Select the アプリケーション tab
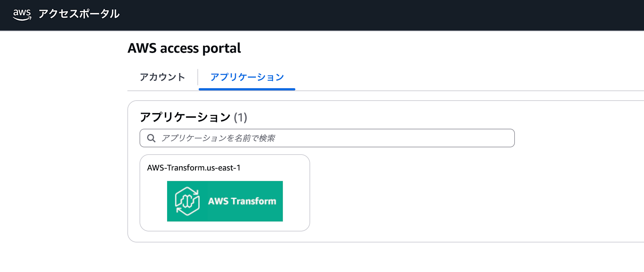 pos(247,77)
